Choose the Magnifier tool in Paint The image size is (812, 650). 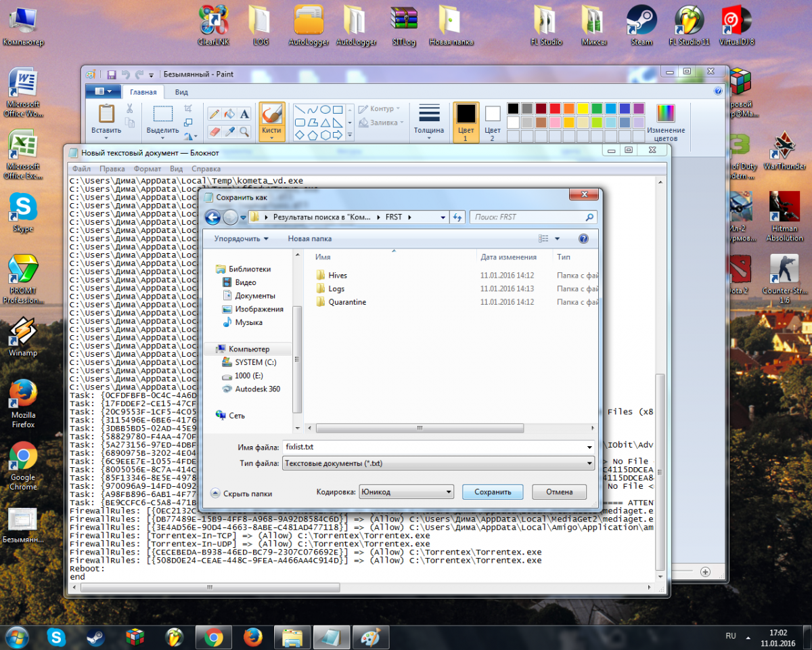(x=244, y=131)
